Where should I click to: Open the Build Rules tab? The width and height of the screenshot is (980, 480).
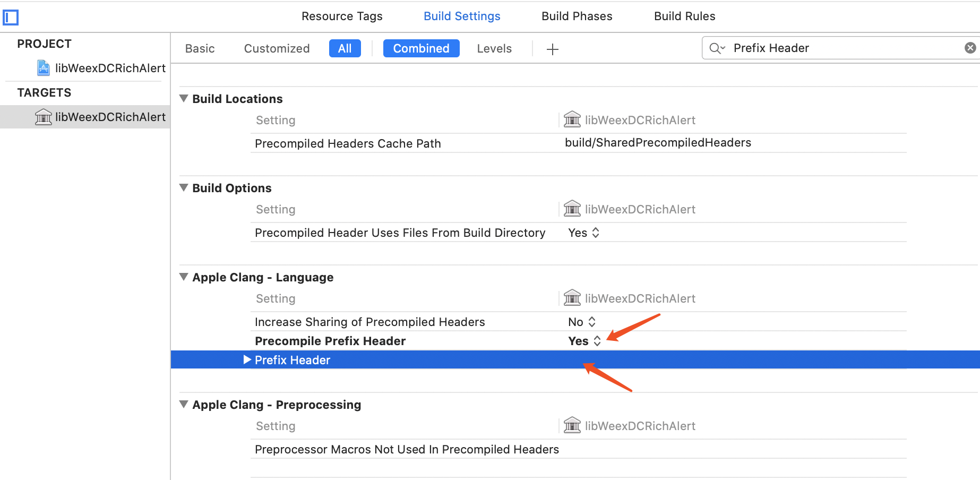point(685,16)
